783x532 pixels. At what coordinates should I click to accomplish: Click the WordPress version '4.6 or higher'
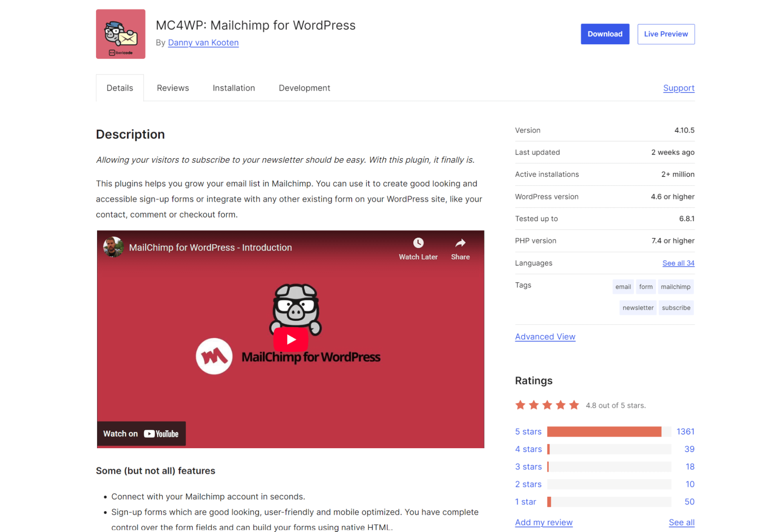point(672,197)
